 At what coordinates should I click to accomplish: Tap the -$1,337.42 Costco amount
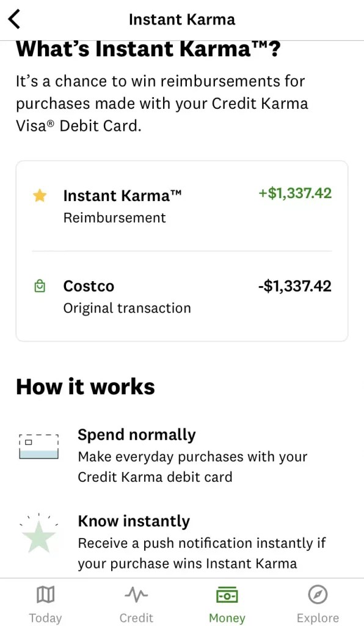pyautogui.click(x=294, y=285)
